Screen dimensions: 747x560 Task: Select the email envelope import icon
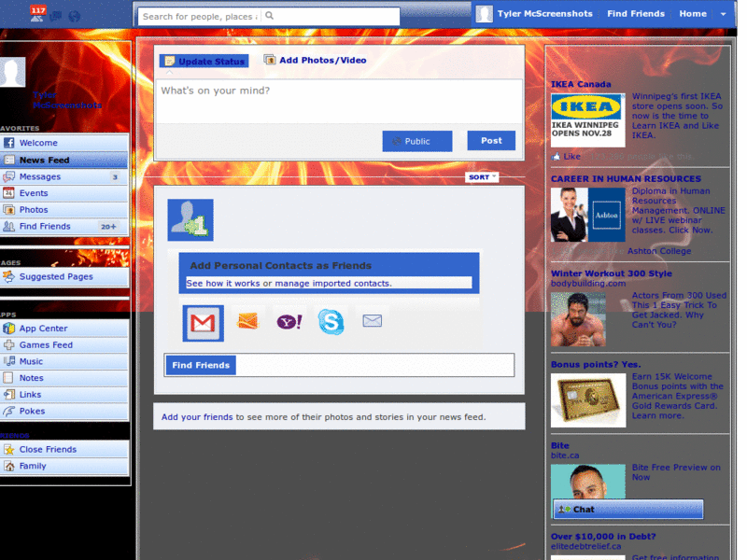tap(373, 320)
